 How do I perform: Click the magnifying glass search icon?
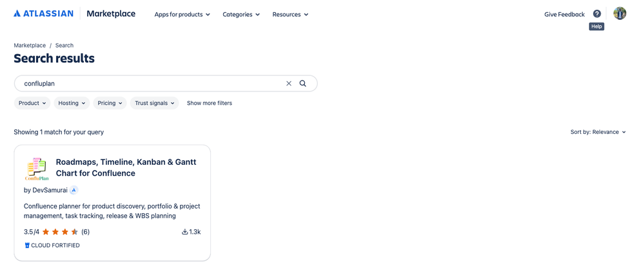pos(303,83)
